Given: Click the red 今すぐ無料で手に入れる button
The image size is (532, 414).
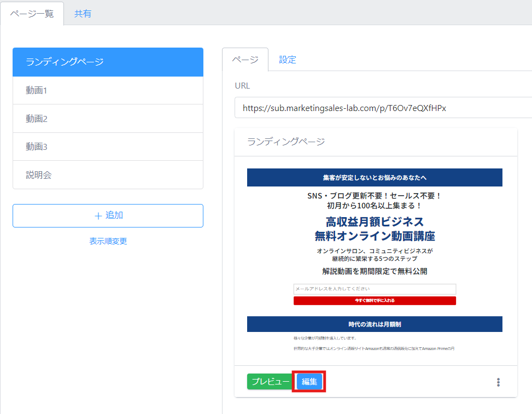Looking at the screenshot, I should tap(375, 300).
